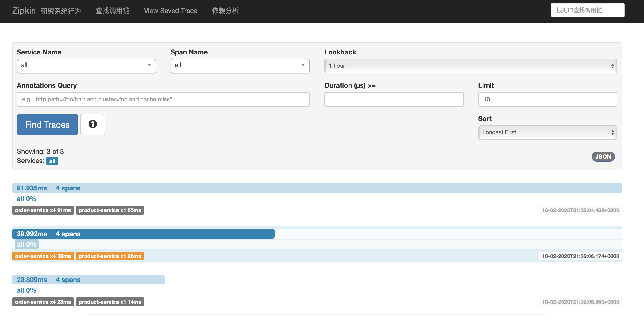The height and width of the screenshot is (324, 644).
Task: Click the help icon next to Find Traces
Action: tap(92, 124)
